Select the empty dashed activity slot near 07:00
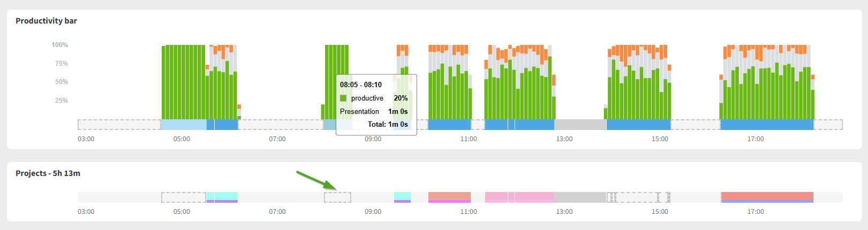868x230 pixels. coord(280,125)
